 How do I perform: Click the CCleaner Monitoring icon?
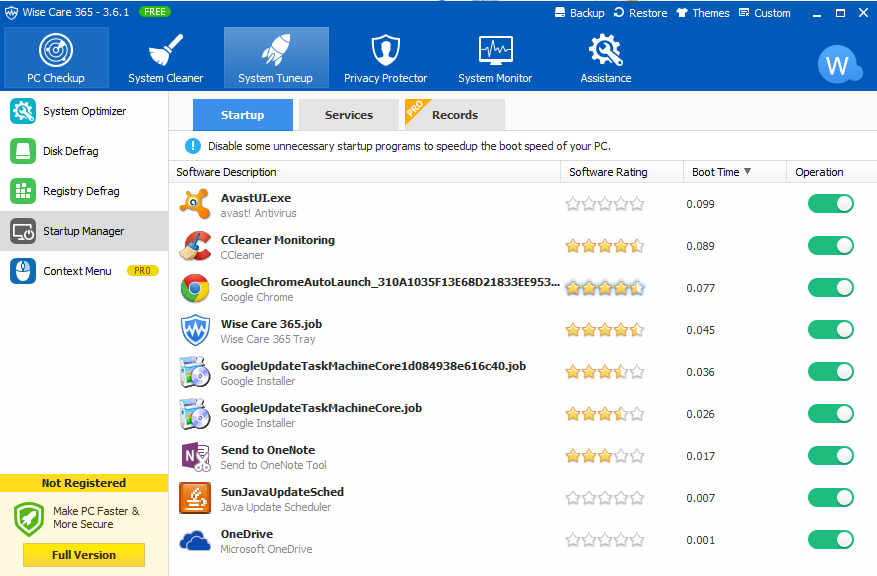point(195,246)
